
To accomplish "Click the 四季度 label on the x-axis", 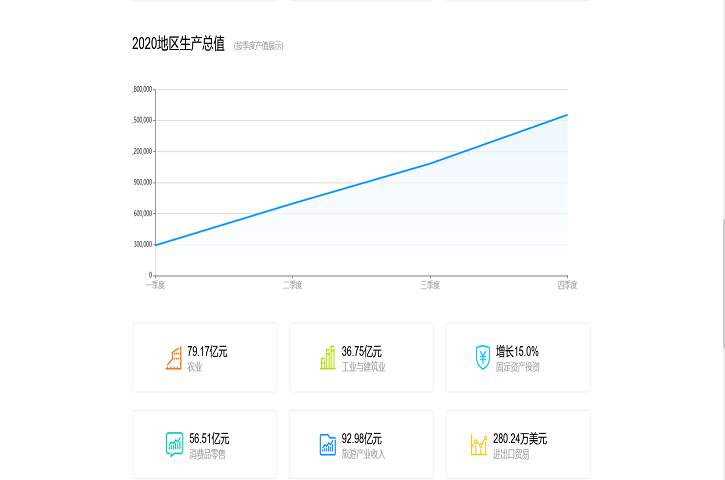I will (567, 285).
